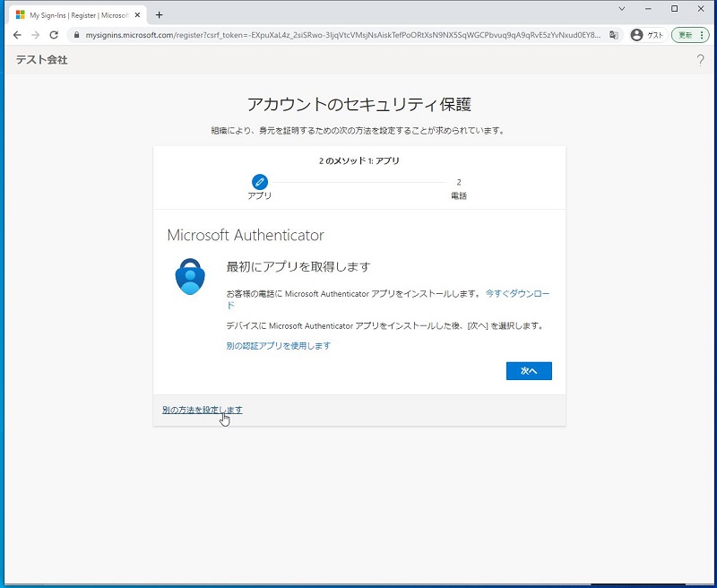Reload the page with the refresh icon
Image resolution: width=717 pixels, height=588 pixels.
point(54,35)
